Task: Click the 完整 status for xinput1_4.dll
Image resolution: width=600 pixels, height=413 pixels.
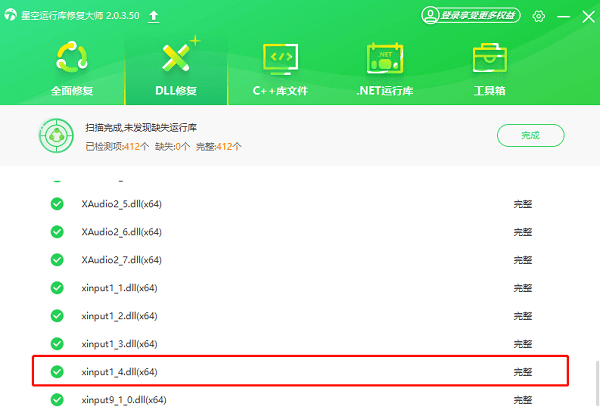Action: click(x=523, y=372)
